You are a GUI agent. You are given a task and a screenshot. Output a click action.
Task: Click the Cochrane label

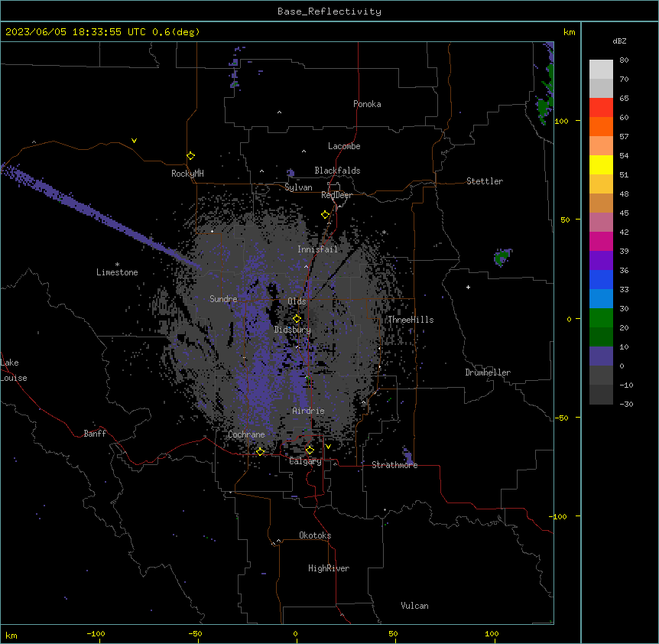[246, 434]
